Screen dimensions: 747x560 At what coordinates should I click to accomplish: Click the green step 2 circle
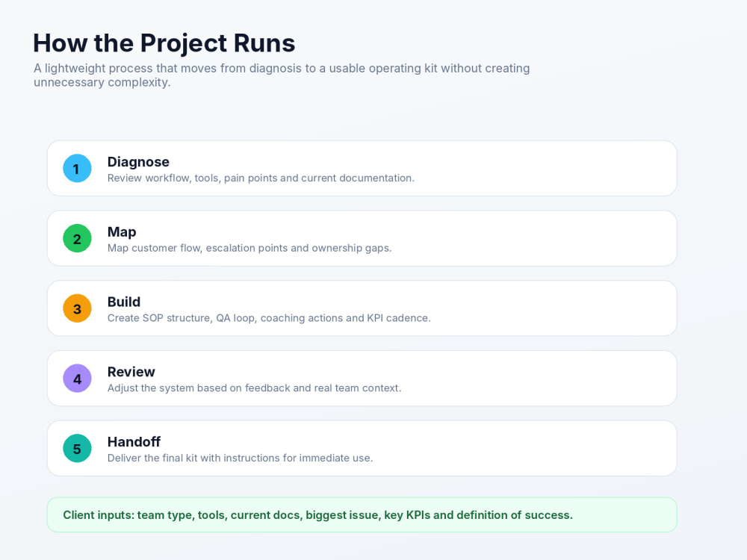coord(77,238)
